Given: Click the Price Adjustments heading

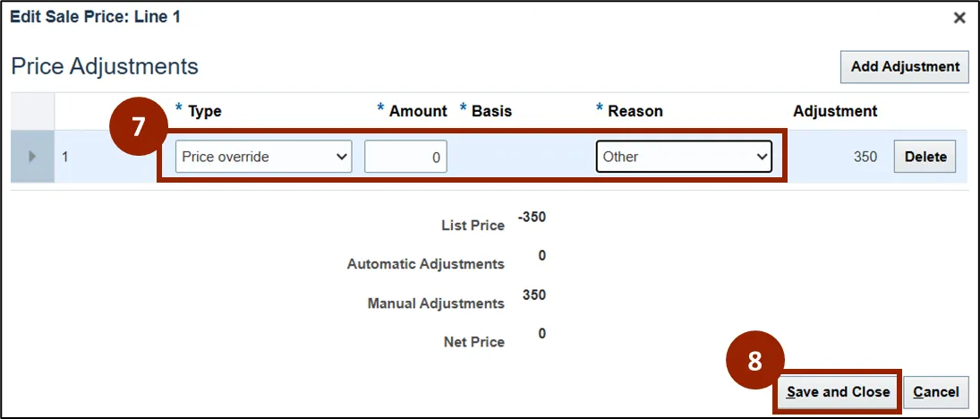Looking at the screenshot, I should 105,66.
